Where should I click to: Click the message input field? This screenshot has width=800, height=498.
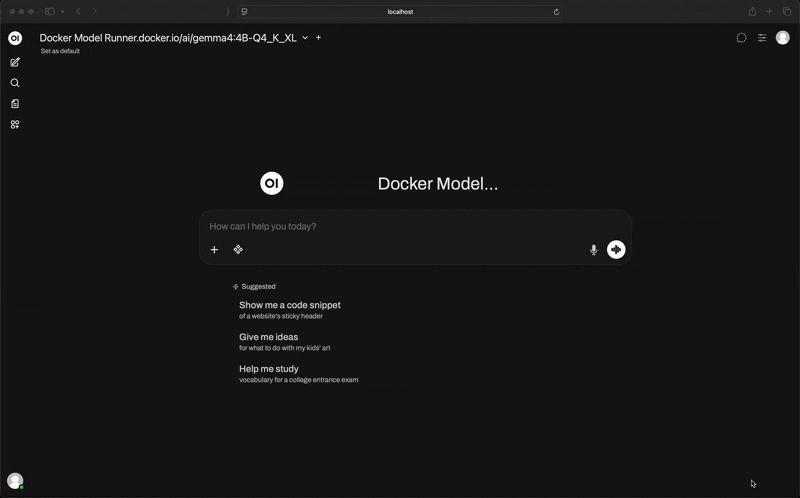tap(415, 227)
